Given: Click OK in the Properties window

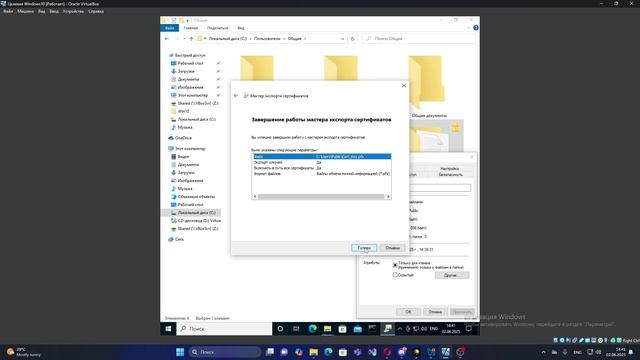Looking at the screenshot, I should point(408,312).
